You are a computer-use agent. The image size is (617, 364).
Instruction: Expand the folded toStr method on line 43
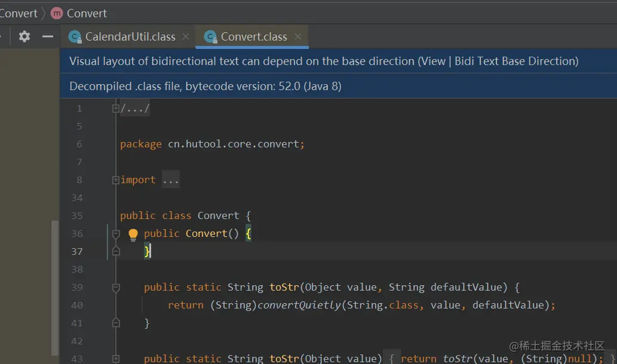tap(116, 359)
